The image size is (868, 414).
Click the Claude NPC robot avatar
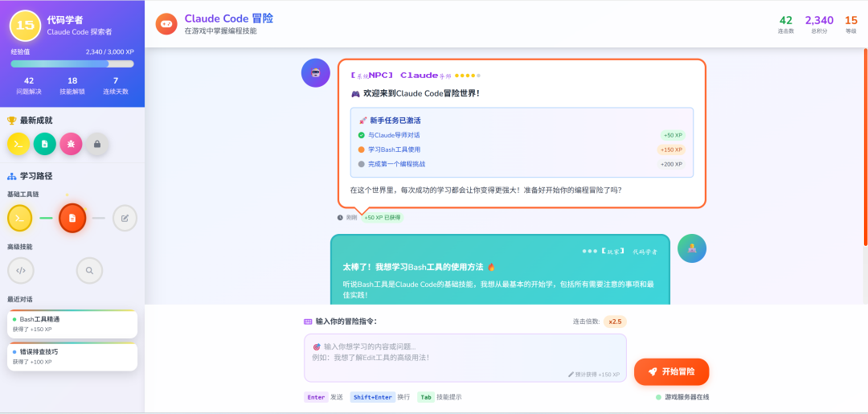tap(316, 72)
